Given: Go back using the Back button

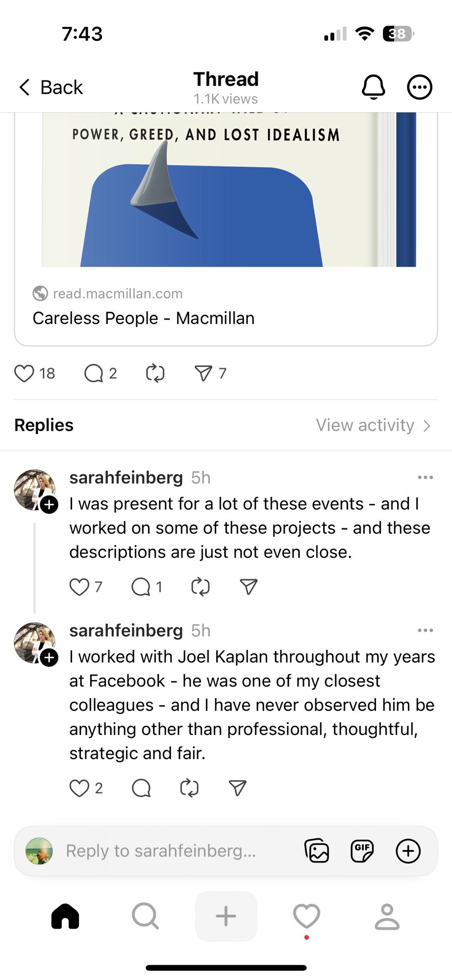Looking at the screenshot, I should [x=50, y=87].
